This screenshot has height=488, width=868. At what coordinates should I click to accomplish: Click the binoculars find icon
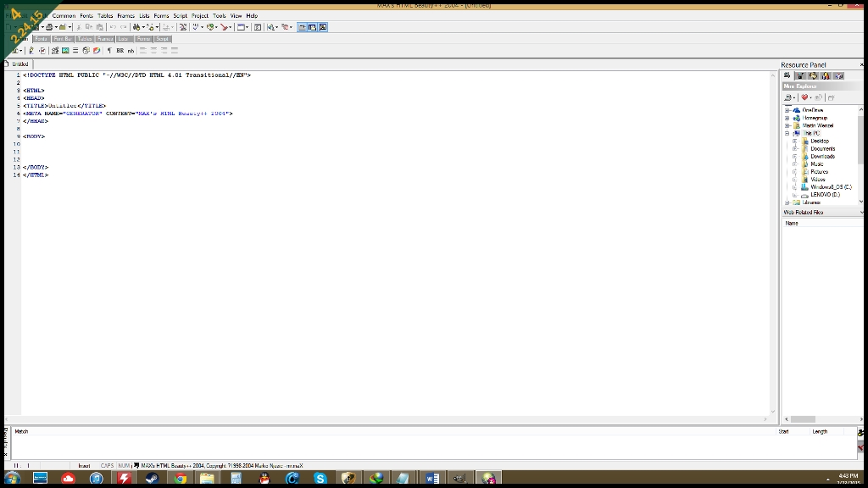click(136, 27)
